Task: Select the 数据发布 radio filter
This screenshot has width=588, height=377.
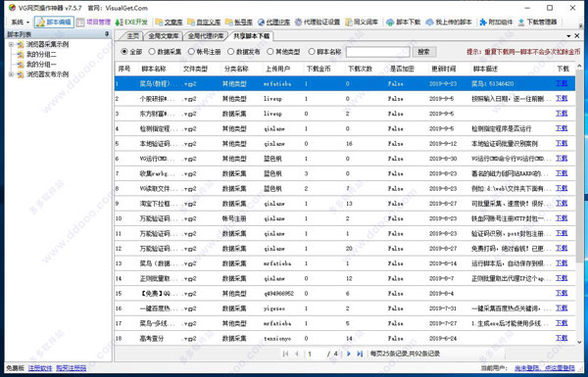Action: click(244, 52)
